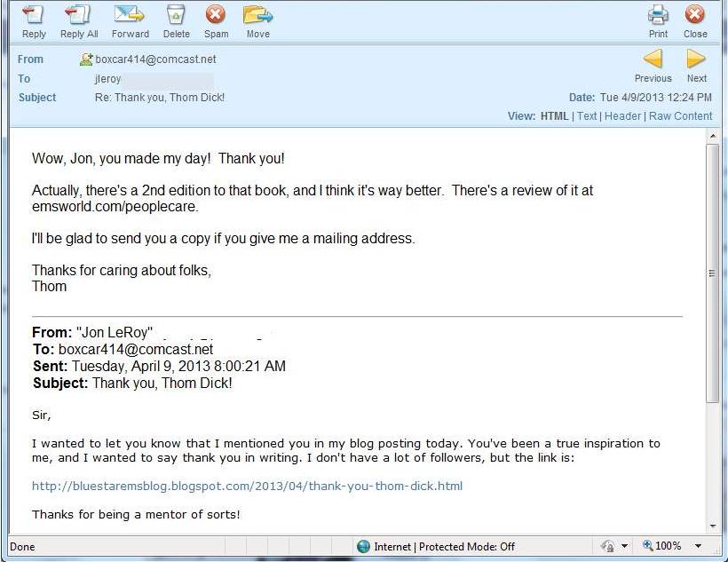Click the add-contact icon beside sender address
This screenshot has height=562, width=728.
(x=86, y=59)
